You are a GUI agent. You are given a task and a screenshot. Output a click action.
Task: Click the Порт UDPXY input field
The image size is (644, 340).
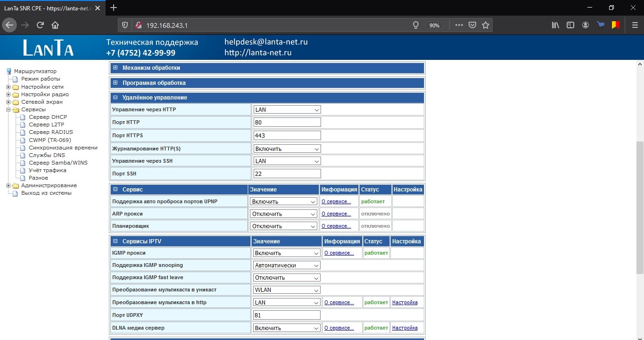click(x=287, y=315)
